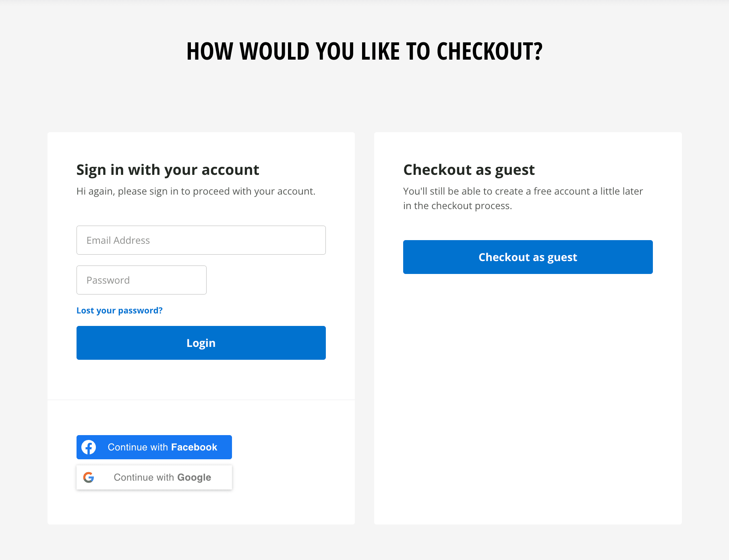
Task: Click the Hi again please sign in text
Action: [196, 191]
